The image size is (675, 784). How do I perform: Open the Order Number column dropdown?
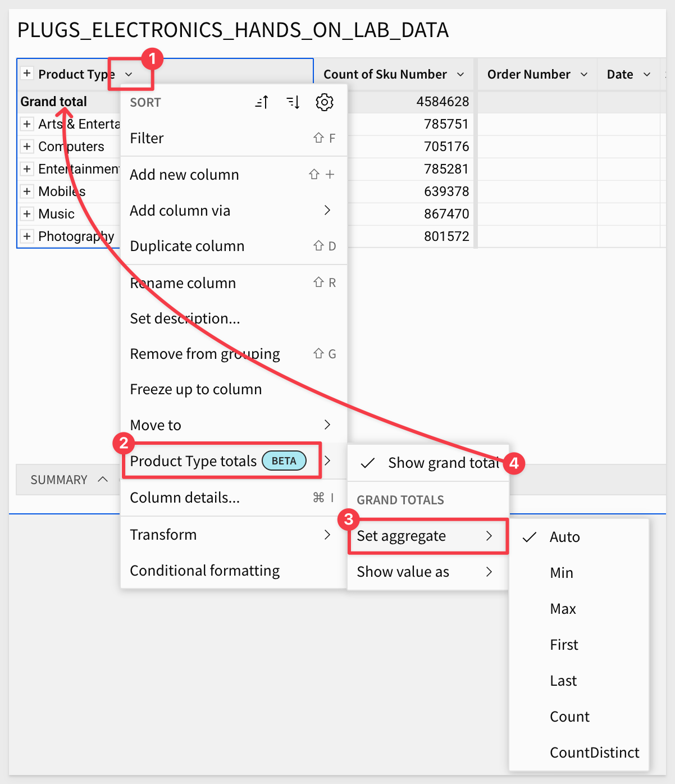(x=584, y=74)
